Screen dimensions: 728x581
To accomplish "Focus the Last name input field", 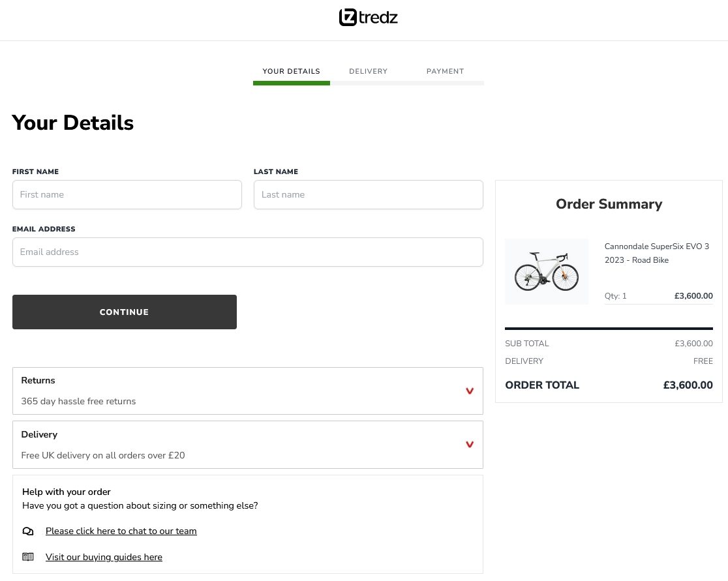I will click(x=368, y=194).
